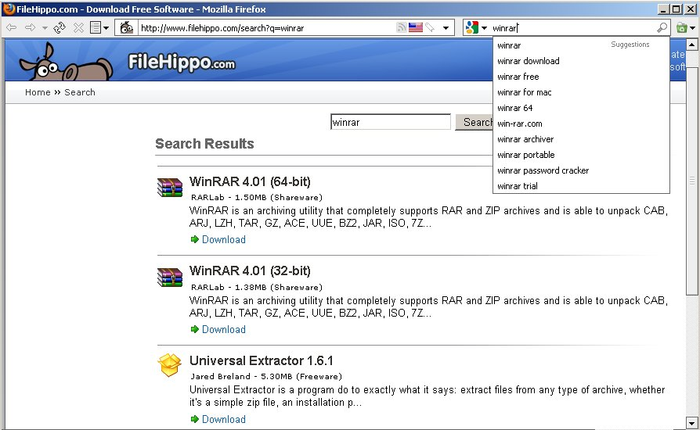The height and width of the screenshot is (430, 700).
Task: Open the WinRAR 4.01 (64-bit) title
Action: [x=250, y=182]
